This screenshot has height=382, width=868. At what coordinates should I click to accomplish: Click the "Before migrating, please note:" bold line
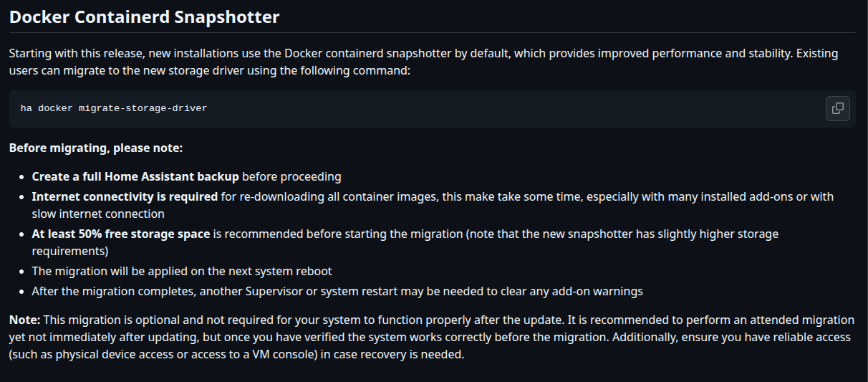[x=96, y=148]
